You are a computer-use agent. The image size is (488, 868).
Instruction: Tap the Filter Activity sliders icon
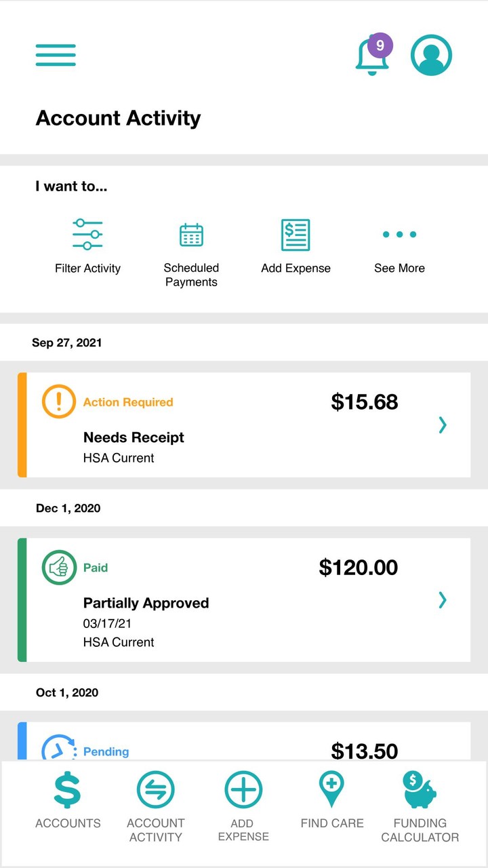[x=87, y=235]
